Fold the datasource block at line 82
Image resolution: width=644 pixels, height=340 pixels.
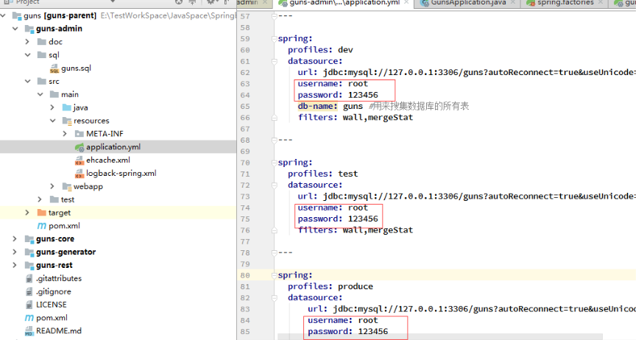(x=275, y=298)
